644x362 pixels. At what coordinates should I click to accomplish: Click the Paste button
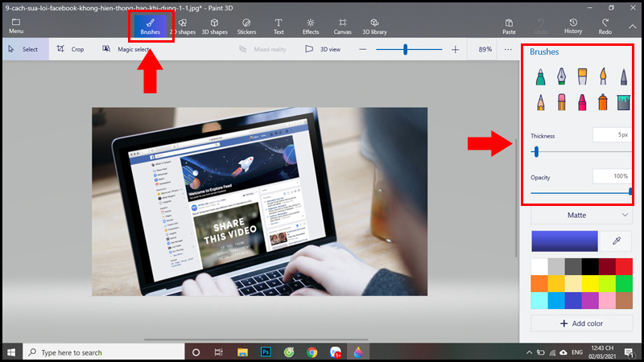click(x=509, y=27)
